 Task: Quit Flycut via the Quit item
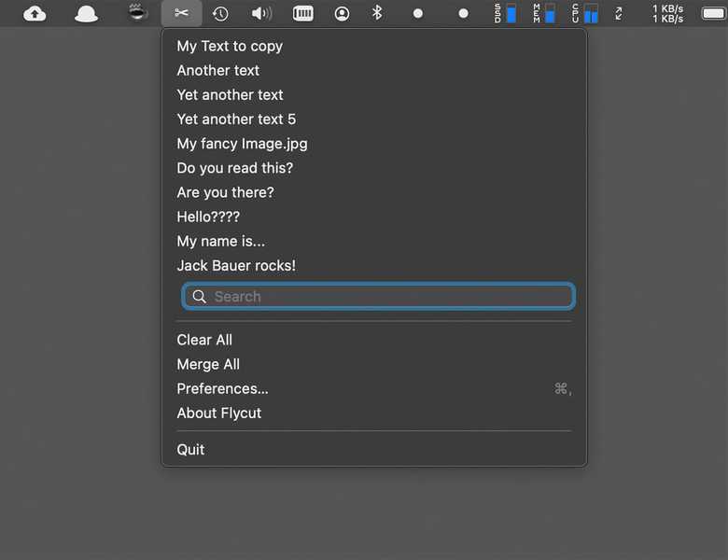click(190, 449)
